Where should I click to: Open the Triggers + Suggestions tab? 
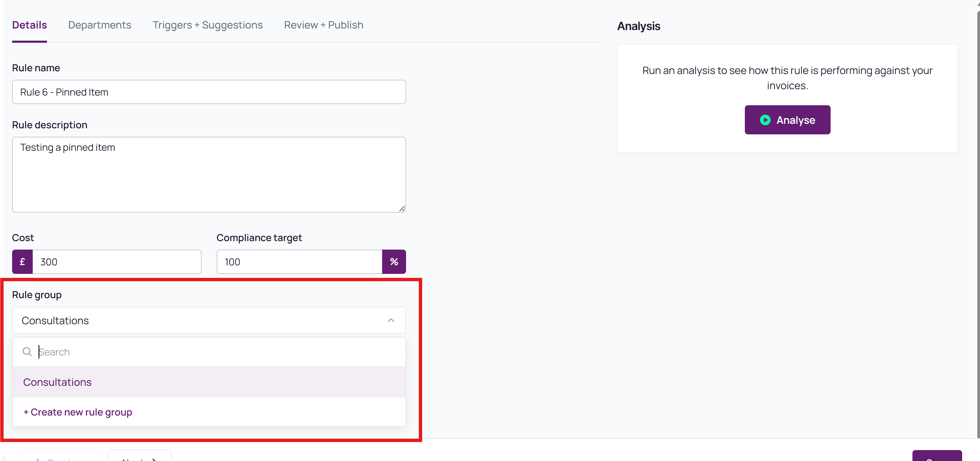208,25
